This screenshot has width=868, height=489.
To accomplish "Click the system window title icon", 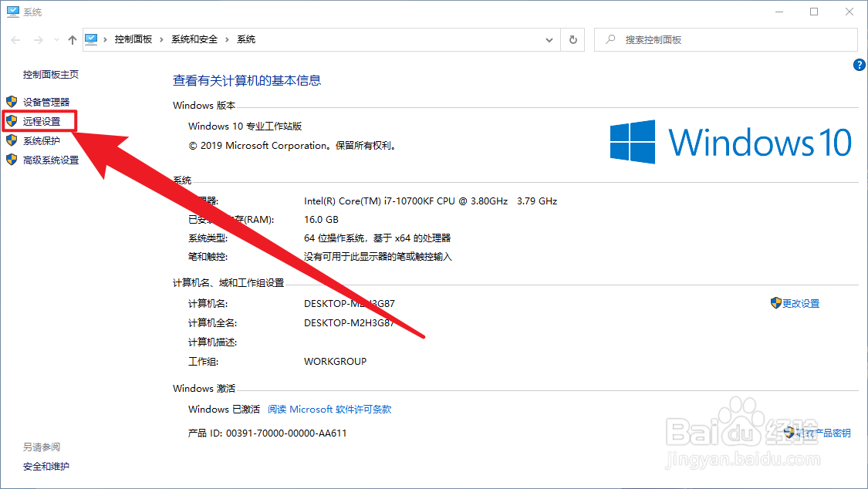I will click(13, 12).
